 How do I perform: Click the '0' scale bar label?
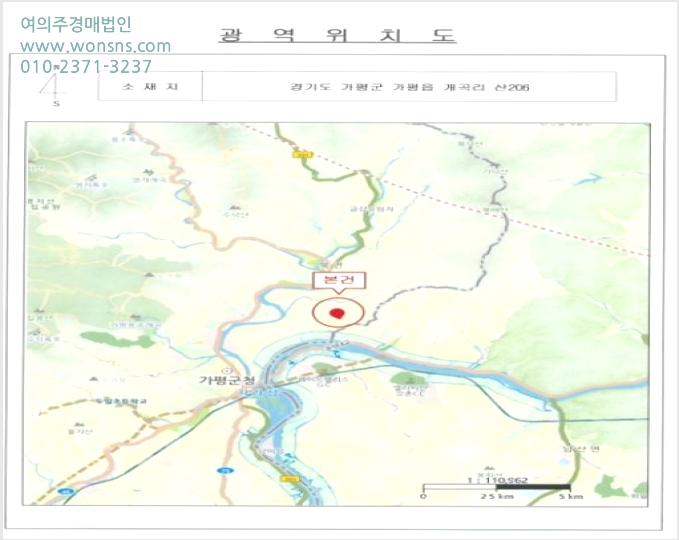click(x=424, y=496)
